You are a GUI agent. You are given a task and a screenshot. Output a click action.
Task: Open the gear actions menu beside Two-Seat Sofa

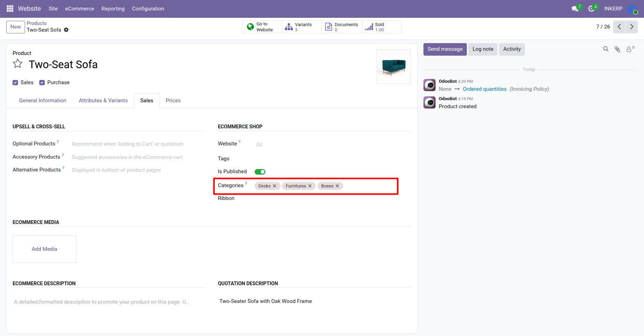click(66, 30)
